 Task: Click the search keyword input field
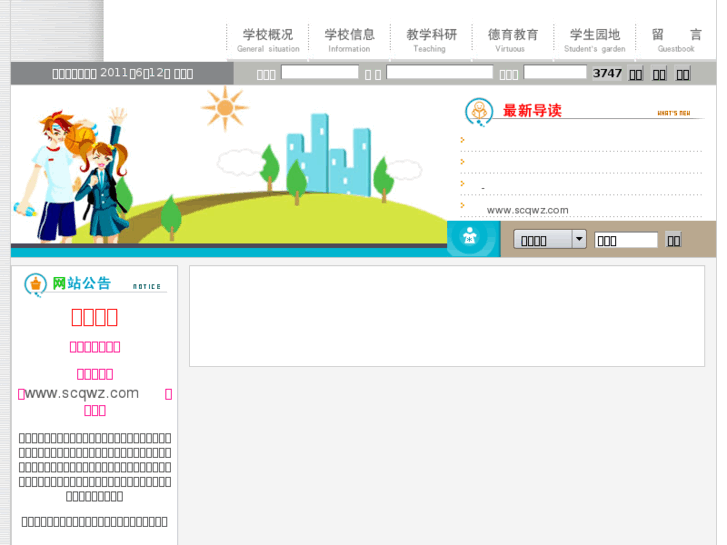tap(626, 240)
